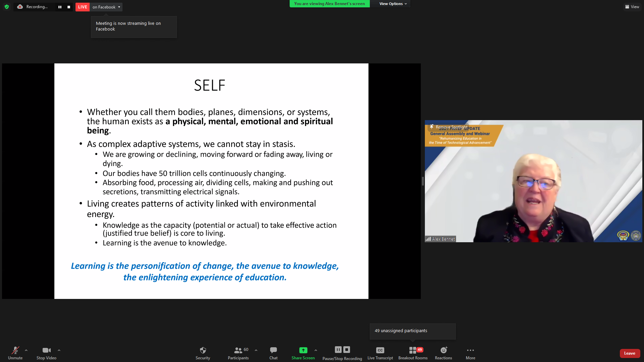Leave the meeting
Image resolution: width=644 pixels, height=362 pixels.
tap(630, 353)
